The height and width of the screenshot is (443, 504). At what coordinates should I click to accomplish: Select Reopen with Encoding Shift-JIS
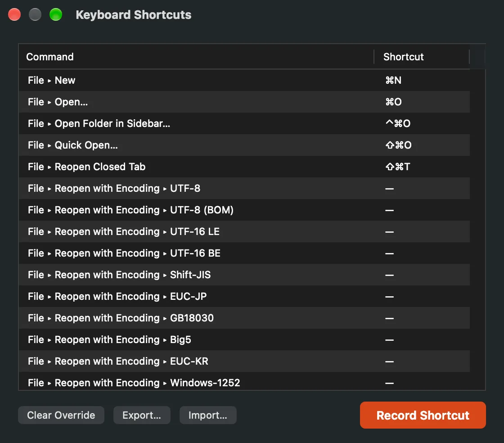point(244,275)
